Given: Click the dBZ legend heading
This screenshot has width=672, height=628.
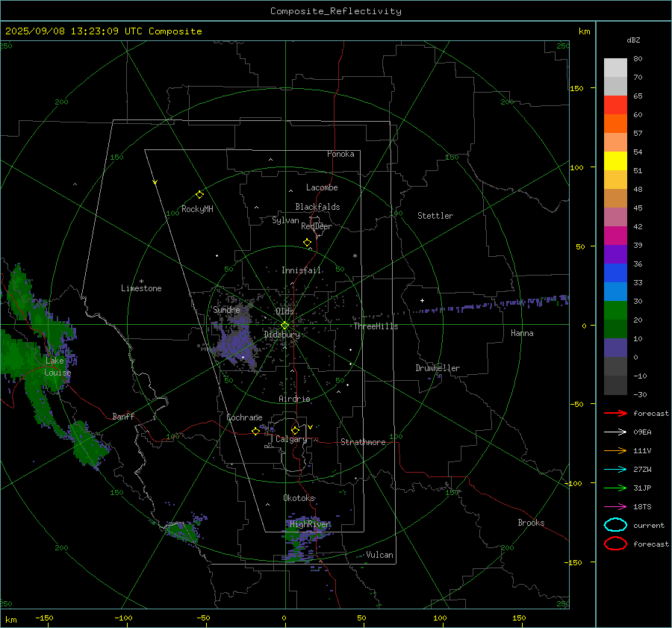Looking at the screenshot, I should pyautogui.click(x=633, y=40).
